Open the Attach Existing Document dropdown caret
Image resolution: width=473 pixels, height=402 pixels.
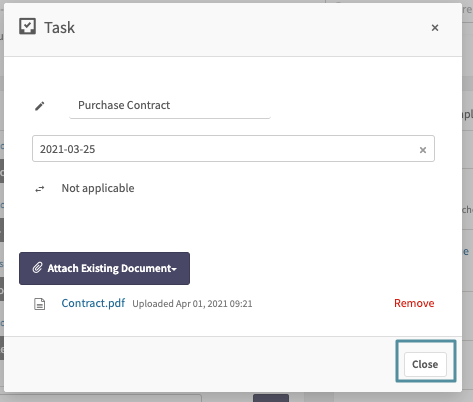point(174,269)
